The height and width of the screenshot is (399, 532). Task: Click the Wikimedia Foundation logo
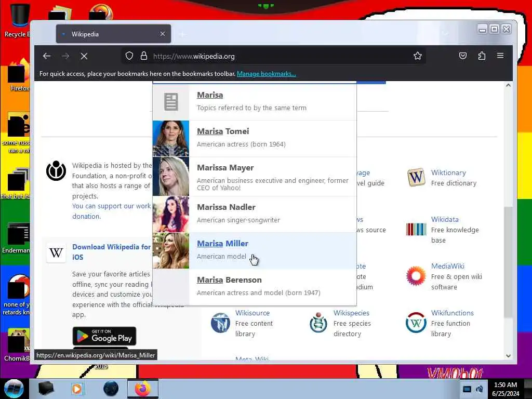coord(56,170)
